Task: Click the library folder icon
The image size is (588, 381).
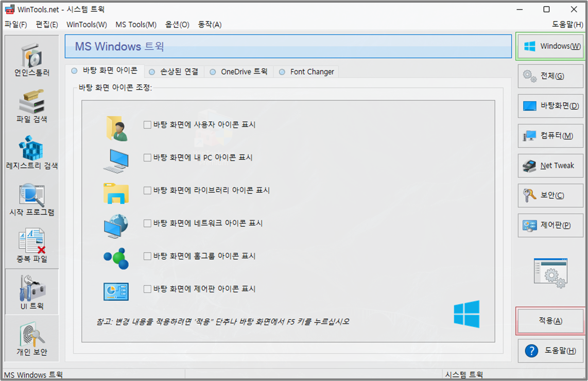Action: point(116,193)
